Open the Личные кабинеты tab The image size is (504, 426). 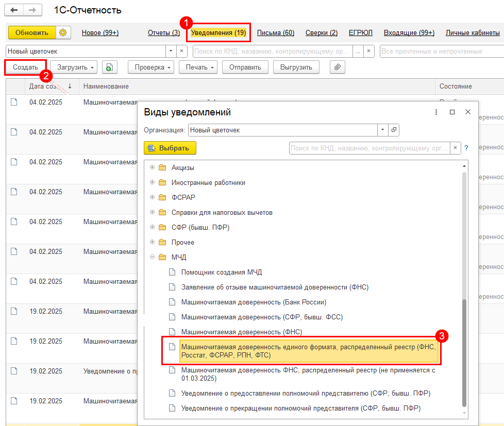[x=473, y=32]
